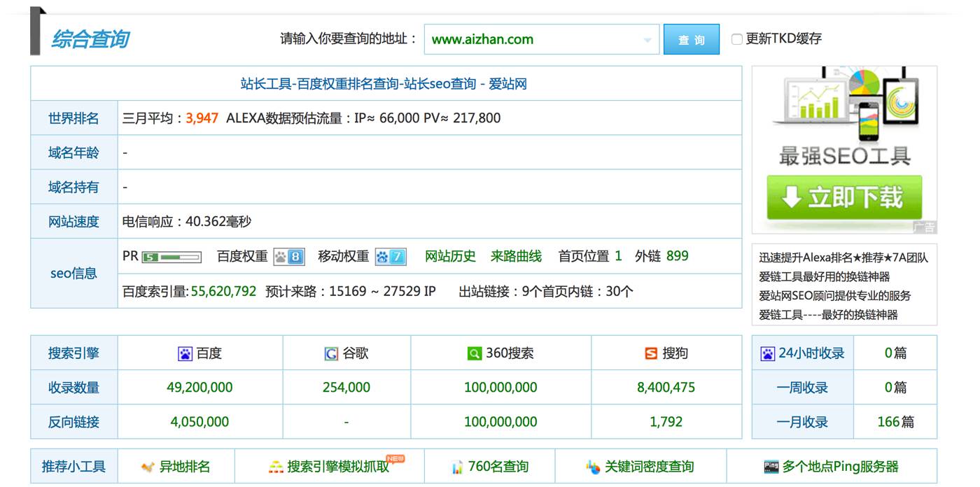The height and width of the screenshot is (487, 980).
Task: Click the mobile weight 7 badge icon
Action: click(390, 257)
